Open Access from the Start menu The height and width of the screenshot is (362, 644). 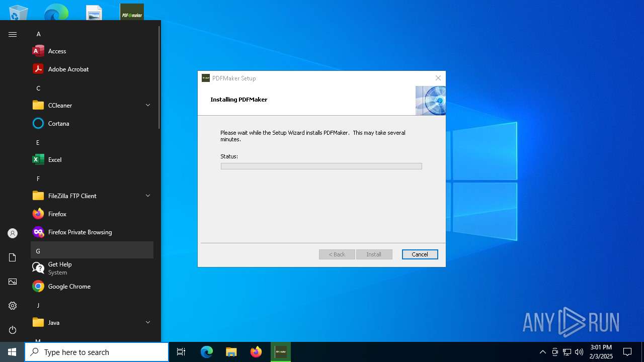pyautogui.click(x=92, y=51)
